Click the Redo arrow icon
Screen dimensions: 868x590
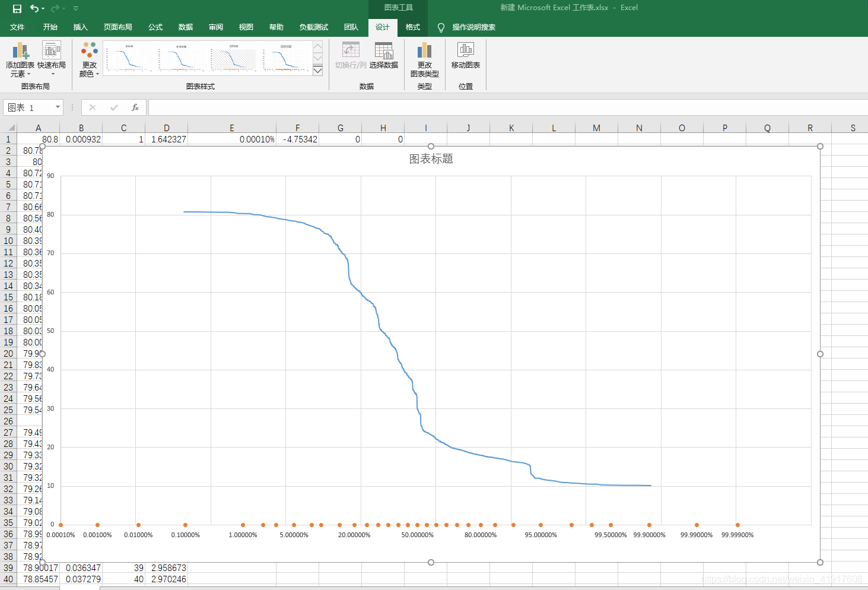(55, 8)
